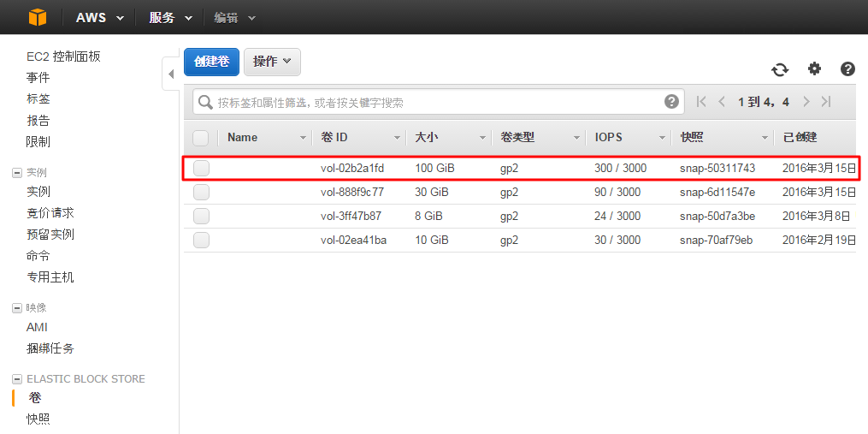Open 捆绑任务 in sidebar

(50, 348)
